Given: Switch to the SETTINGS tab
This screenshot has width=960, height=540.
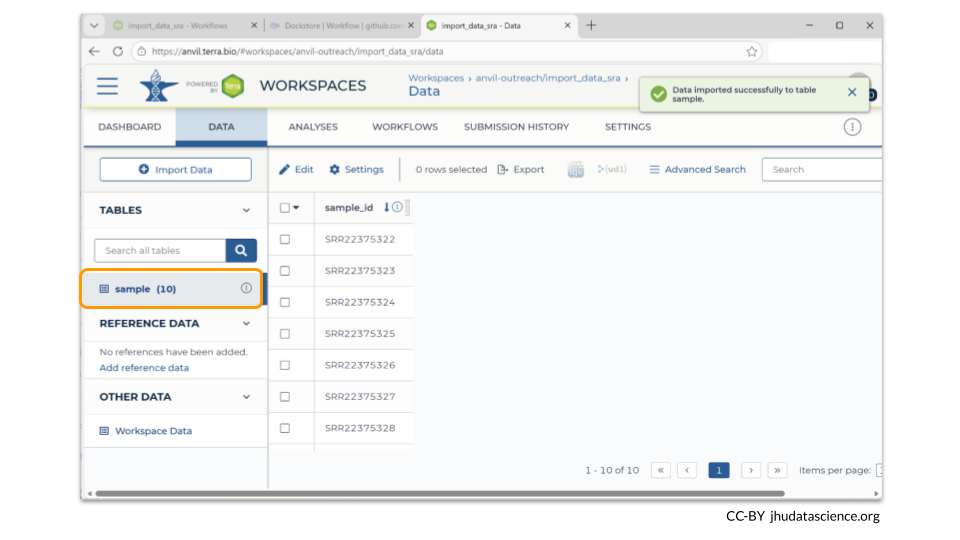Looking at the screenshot, I should (x=628, y=127).
